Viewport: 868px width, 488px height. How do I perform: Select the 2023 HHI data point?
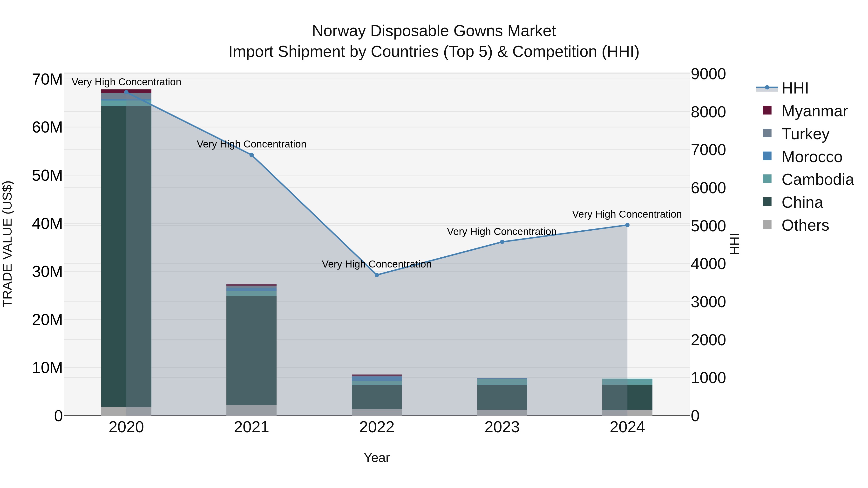(x=502, y=242)
